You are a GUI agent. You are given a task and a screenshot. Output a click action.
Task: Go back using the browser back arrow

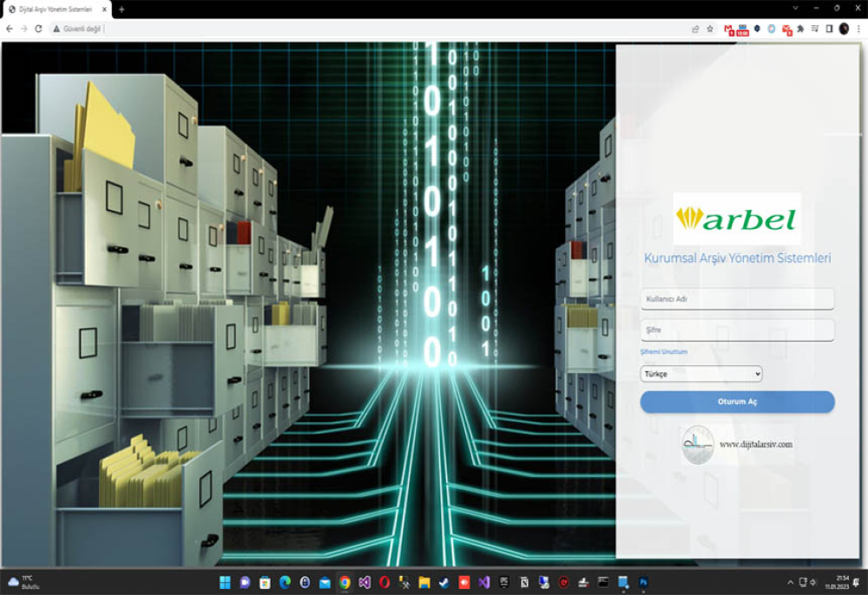coord(10,29)
